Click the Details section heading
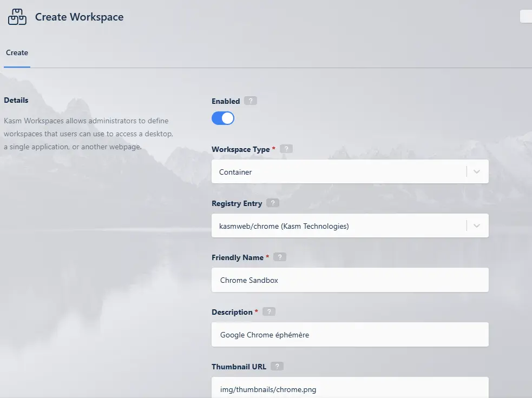The height and width of the screenshot is (398, 532). pos(16,100)
